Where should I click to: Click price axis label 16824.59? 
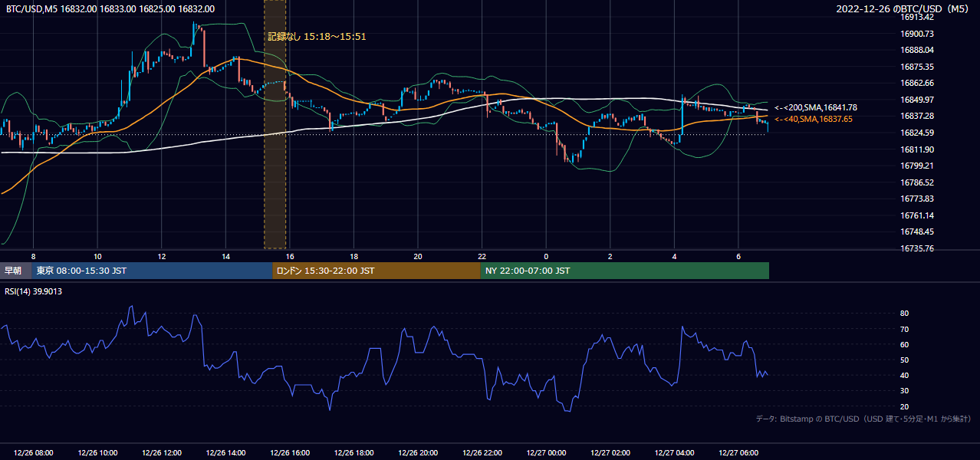click(917, 133)
